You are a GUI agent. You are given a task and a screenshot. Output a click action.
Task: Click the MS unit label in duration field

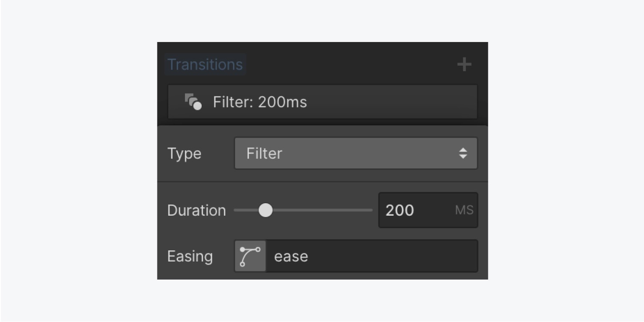(x=464, y=210)
